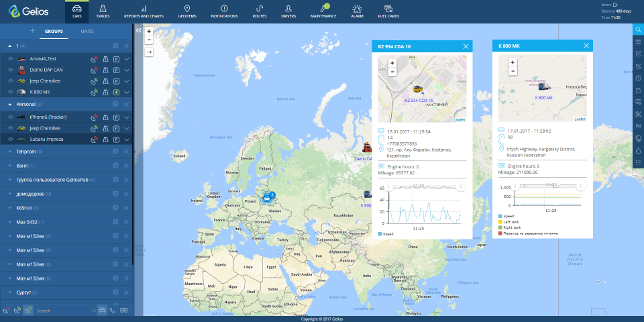Switch to the Units tab
The height and width of the screenshot is (322, 644).
tap(87, 32)
